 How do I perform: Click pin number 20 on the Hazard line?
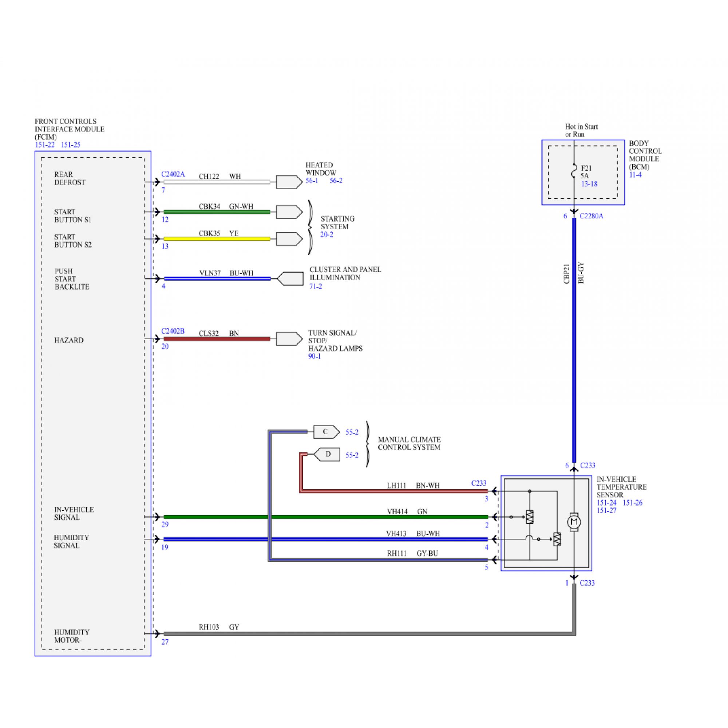pos(165,346)
